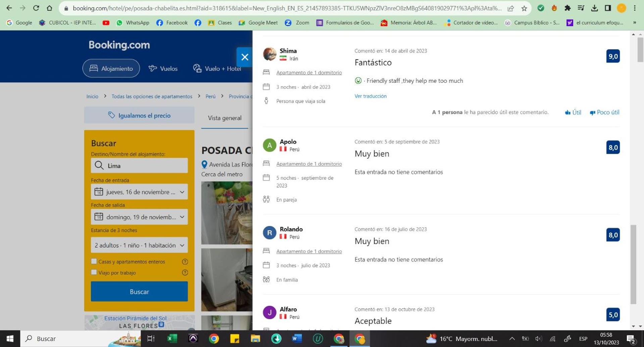This screenshot has width=644, height=347.
Task: Click Alfaro's avatar icon
Action: click(x=269, y=312)
